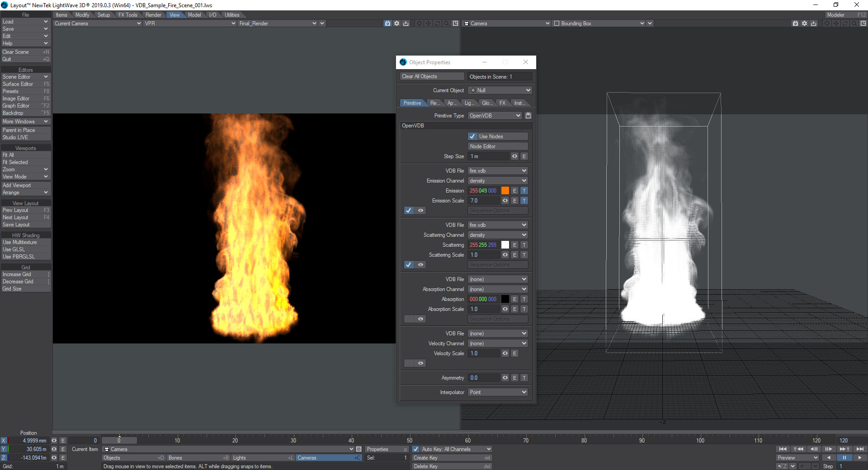Toggle the Absorption section eye icon
Screen dimensions: 868x470
(420, 319)
